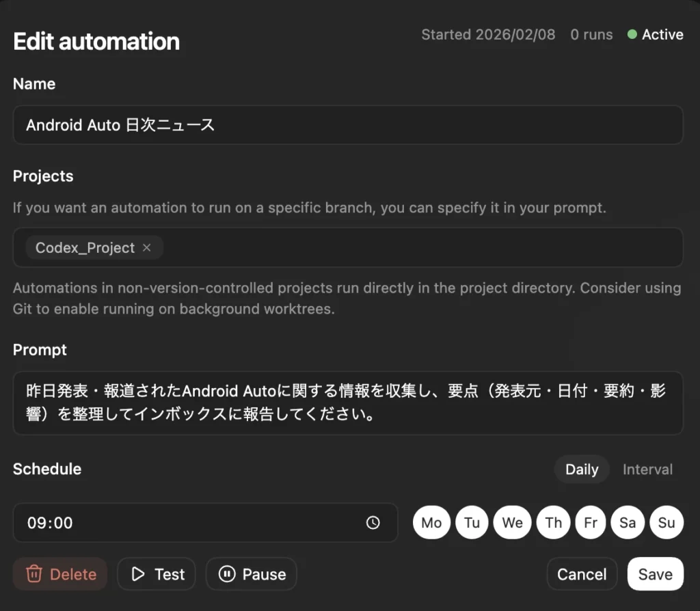
Task: Click inside the Prompt text area
Action: tap(347, 403)
